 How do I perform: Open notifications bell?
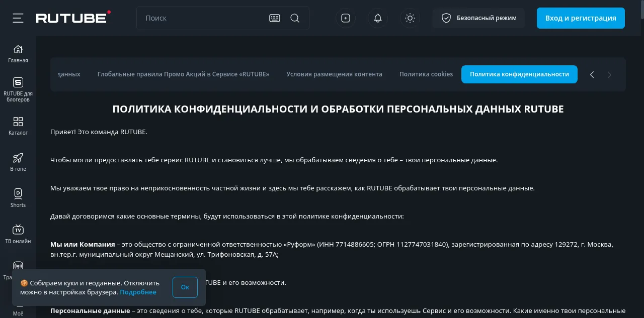tap(378, 18)
